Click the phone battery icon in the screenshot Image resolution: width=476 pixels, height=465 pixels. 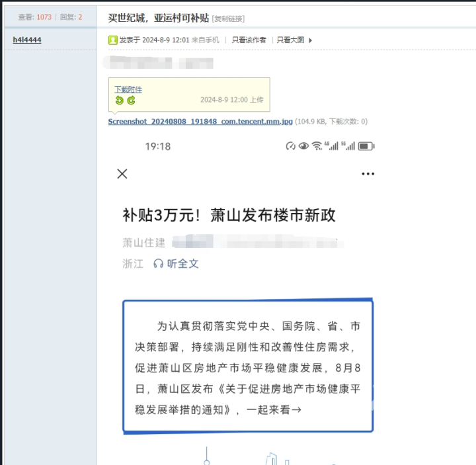pyautogui.click(x=366, y=146)
